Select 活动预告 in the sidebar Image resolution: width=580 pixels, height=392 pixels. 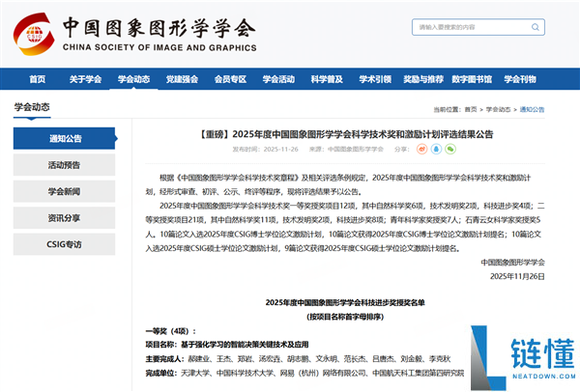[x=65, y=165]
